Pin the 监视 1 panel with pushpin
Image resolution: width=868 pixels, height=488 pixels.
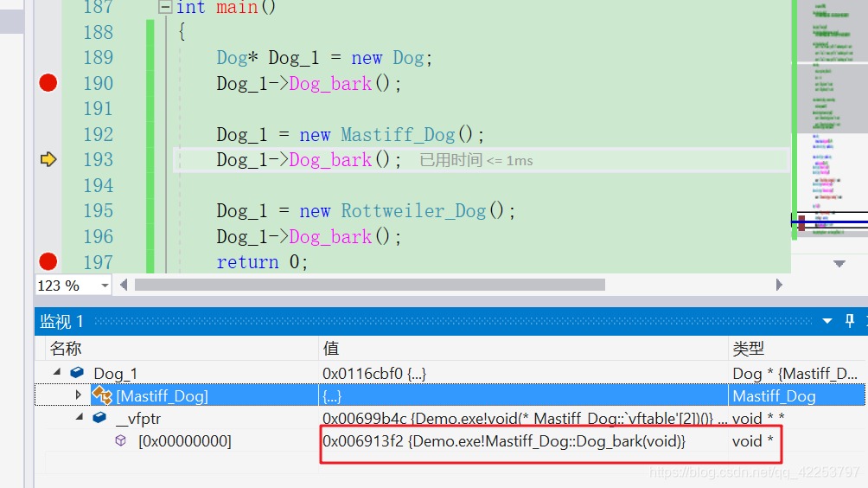tap(850, 321)
